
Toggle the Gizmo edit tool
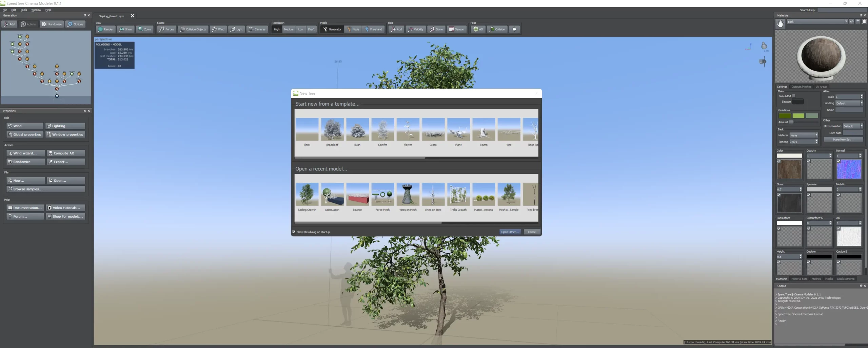(436, 29)
